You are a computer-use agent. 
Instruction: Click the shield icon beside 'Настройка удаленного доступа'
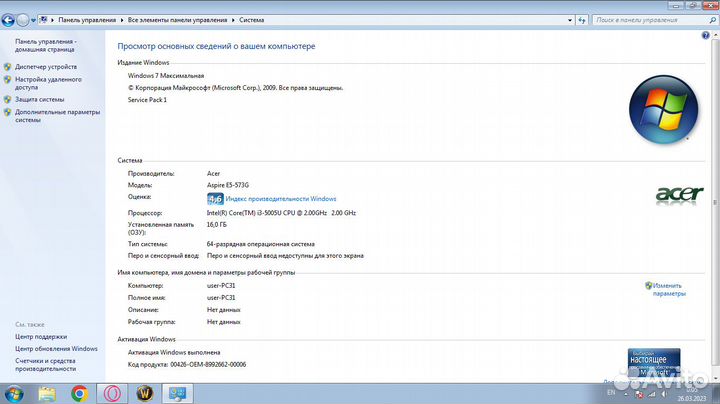[x=7, y=79]
